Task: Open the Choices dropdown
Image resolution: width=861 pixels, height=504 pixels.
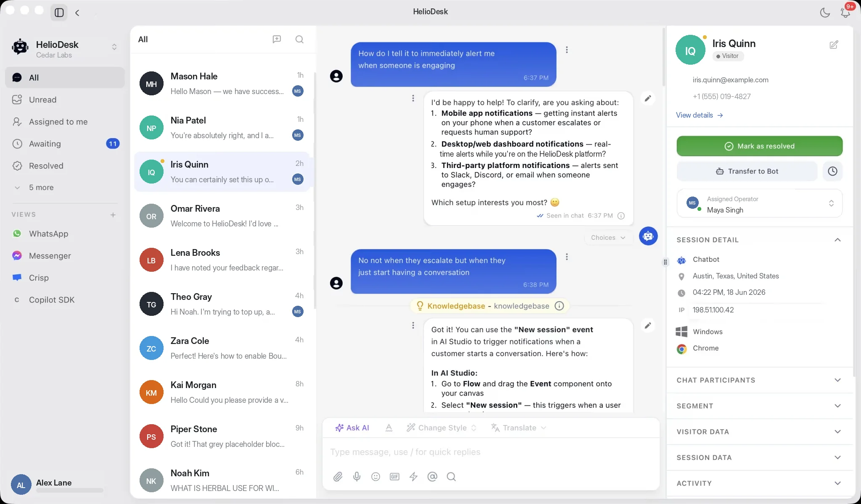Action: pos(608,238)
